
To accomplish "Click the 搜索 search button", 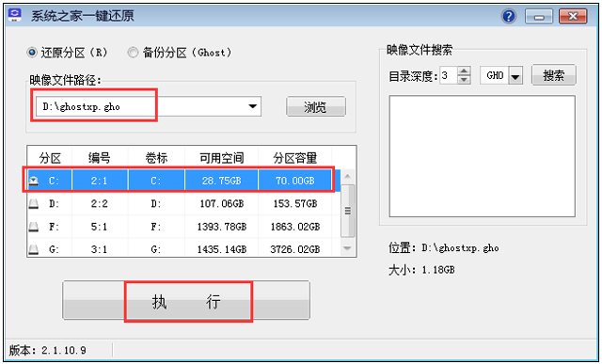I will 554,75.
